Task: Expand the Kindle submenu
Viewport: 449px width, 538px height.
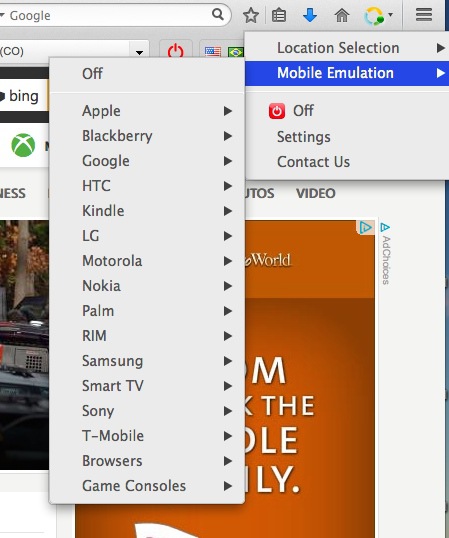Action: pos(147,211)
